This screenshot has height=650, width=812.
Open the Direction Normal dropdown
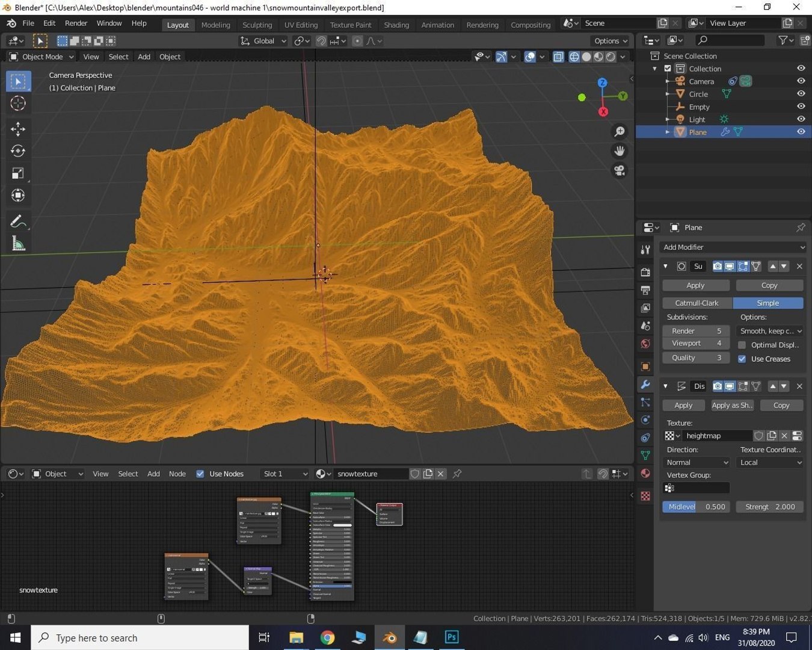click(x=697, y=463)
